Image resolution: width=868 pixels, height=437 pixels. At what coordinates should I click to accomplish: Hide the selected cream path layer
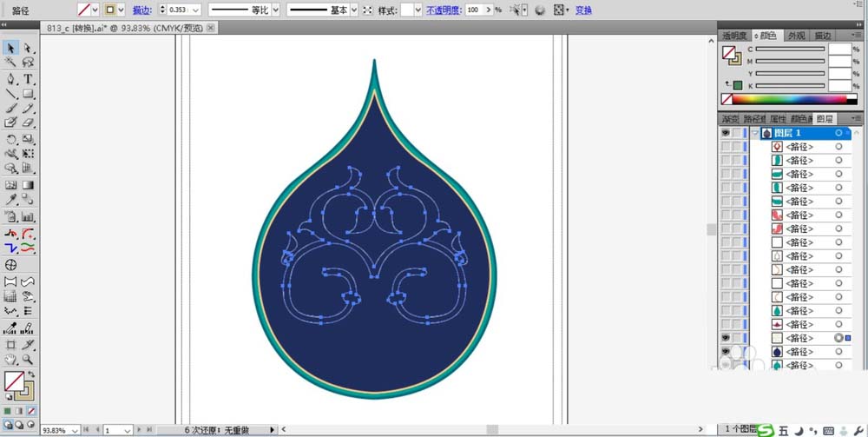(725, 338)
